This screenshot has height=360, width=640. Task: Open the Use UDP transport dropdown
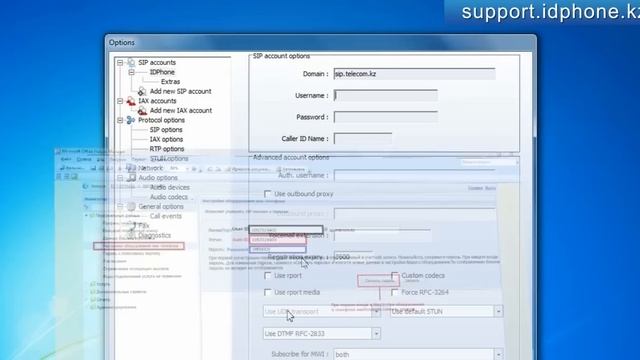[x=376, y=311]
